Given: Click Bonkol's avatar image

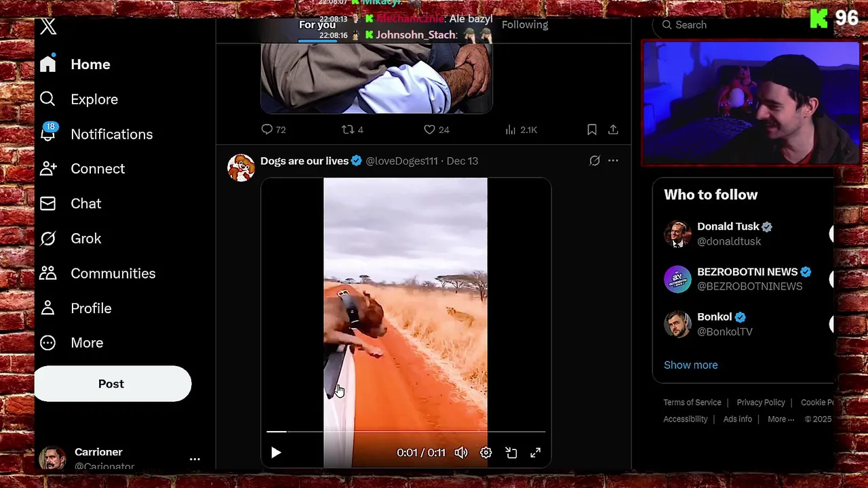Looking at the screenshot, I should pos(677,324).
